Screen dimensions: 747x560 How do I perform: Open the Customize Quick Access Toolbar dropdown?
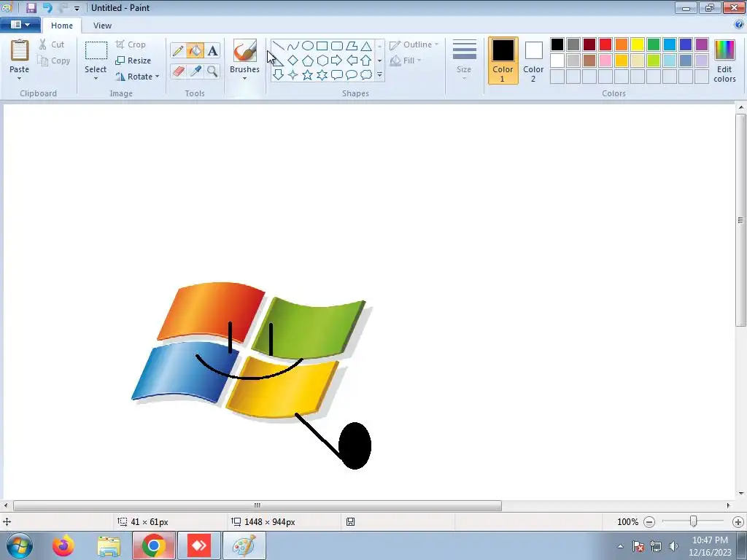tap(77, 9)
